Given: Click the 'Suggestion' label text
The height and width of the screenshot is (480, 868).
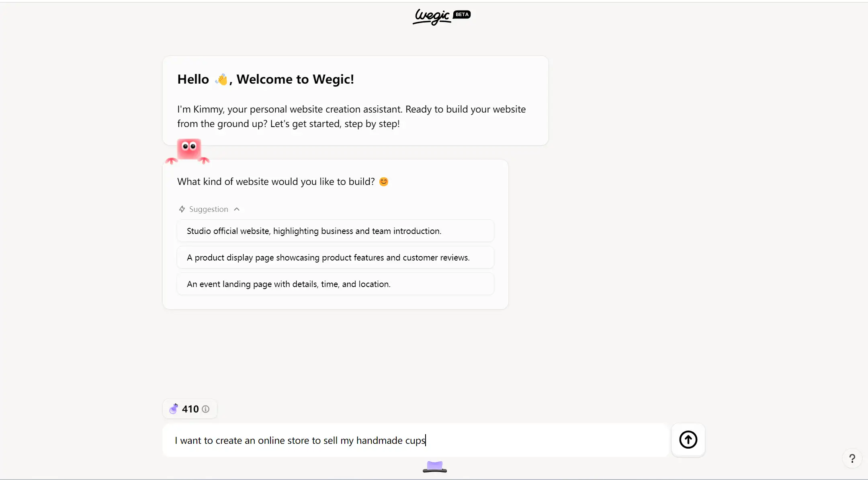Looking at the screenshot, I should pyautogui.click(x=209, y=209).
